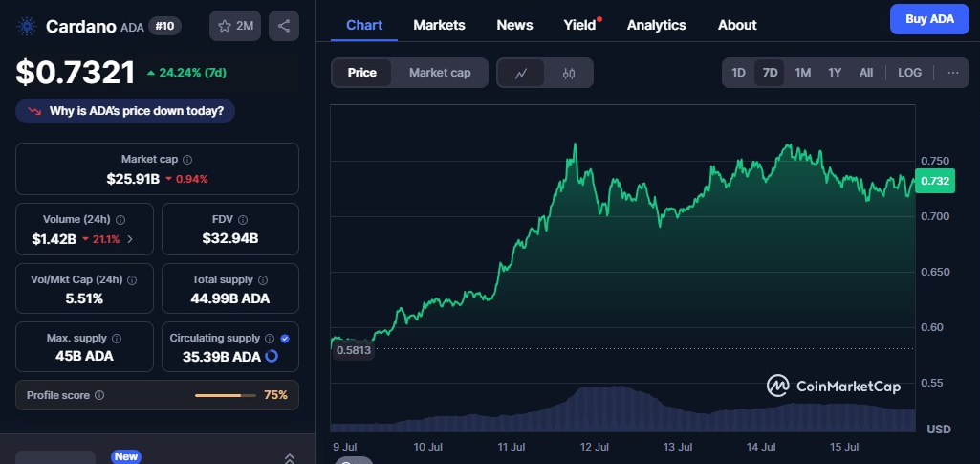This screenshot has width=980, height=464.
Task: Click circulating supply progress ring icon
Action: coord(272,357)
